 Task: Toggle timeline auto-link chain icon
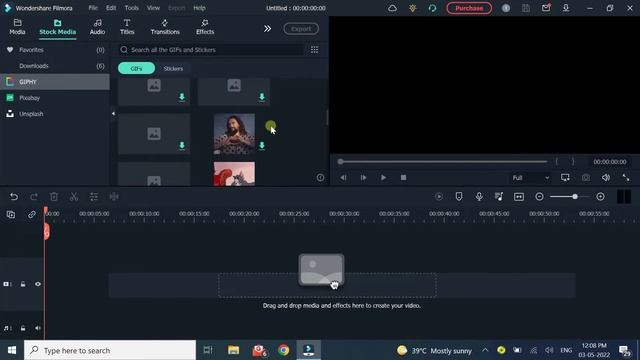click(31, 214)
